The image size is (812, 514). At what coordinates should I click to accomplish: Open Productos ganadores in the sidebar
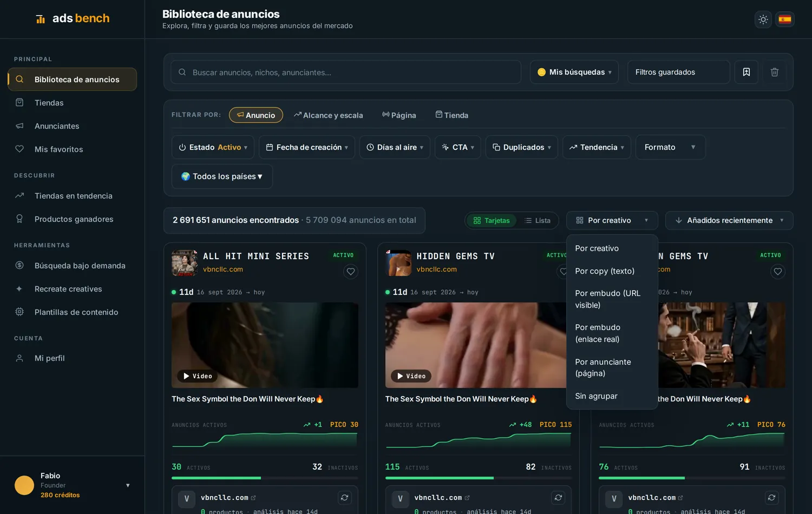72,219
